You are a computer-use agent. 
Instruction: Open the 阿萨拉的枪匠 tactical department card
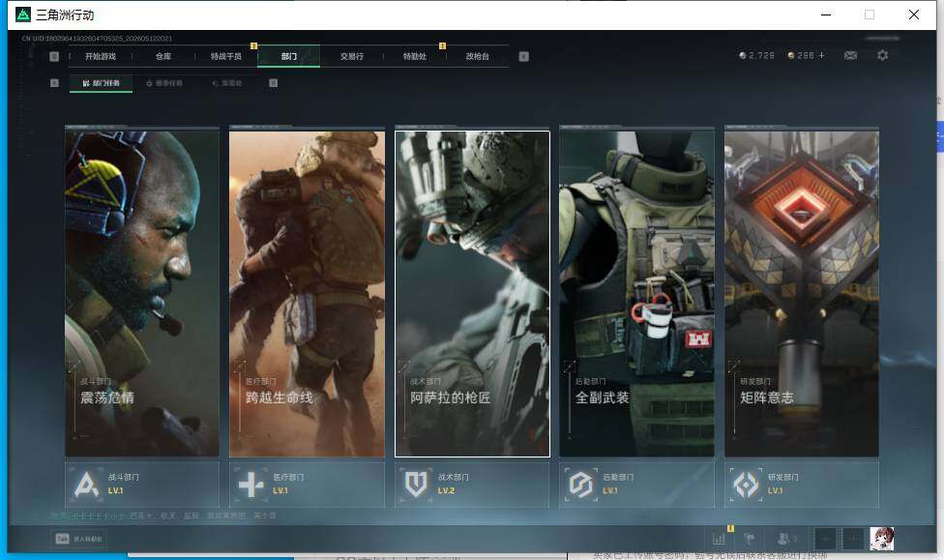(x=472, y=293)
